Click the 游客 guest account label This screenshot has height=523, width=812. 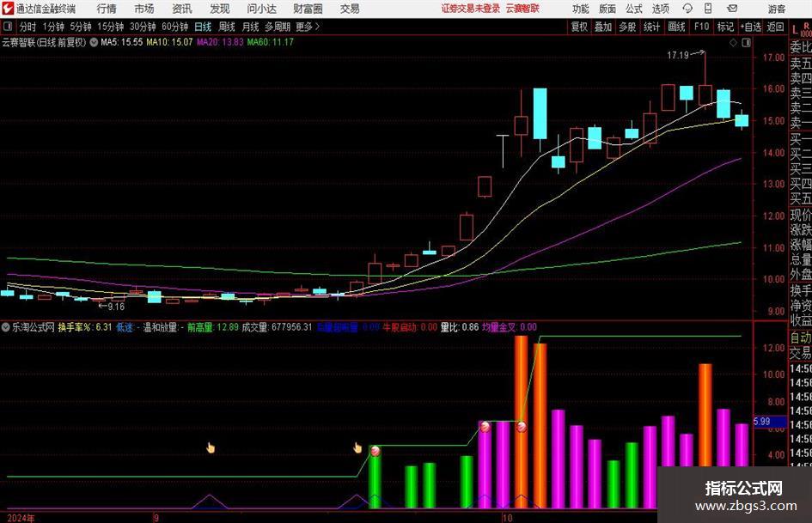click(776, 9)
